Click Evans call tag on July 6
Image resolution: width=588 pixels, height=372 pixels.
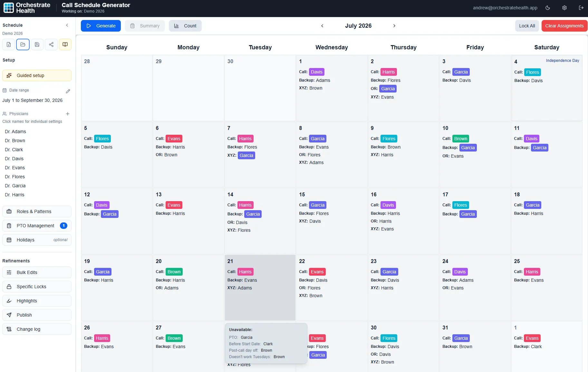point(174,139)
